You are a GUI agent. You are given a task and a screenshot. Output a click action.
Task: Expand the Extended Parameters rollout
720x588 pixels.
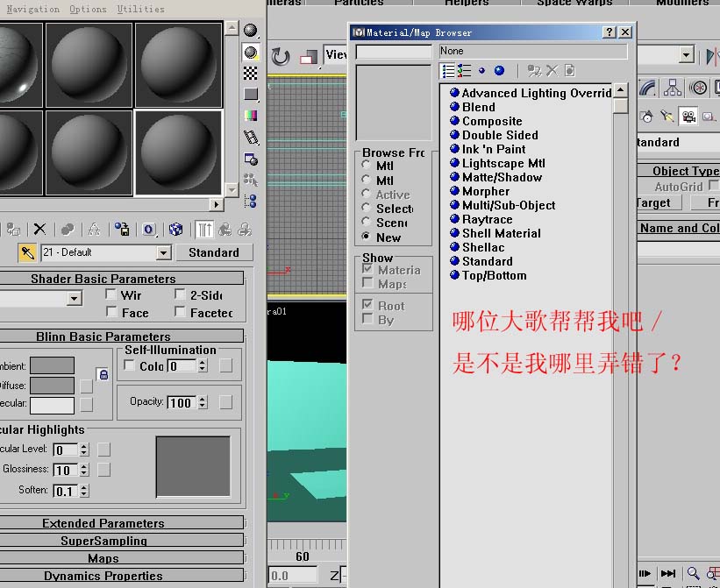pos(121,523)
